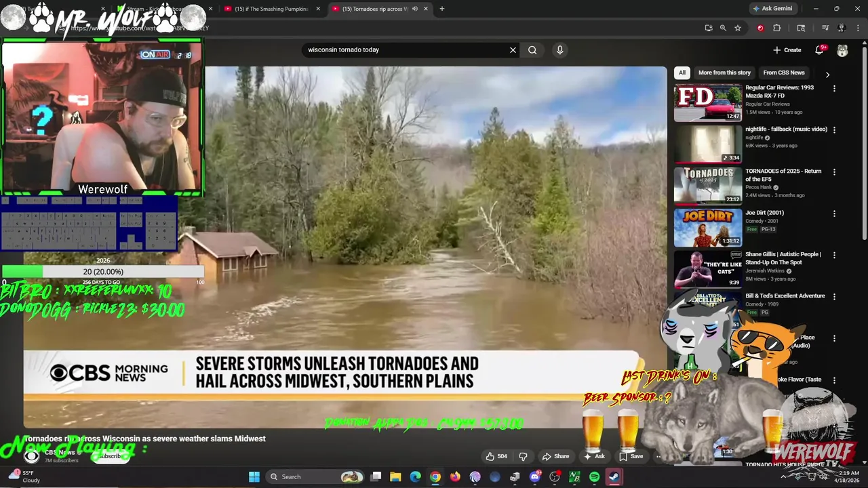Viewport: 868px width, 488px height.
Task: Open options menu for Joe Dirt
Action: (x=834, y=213)
